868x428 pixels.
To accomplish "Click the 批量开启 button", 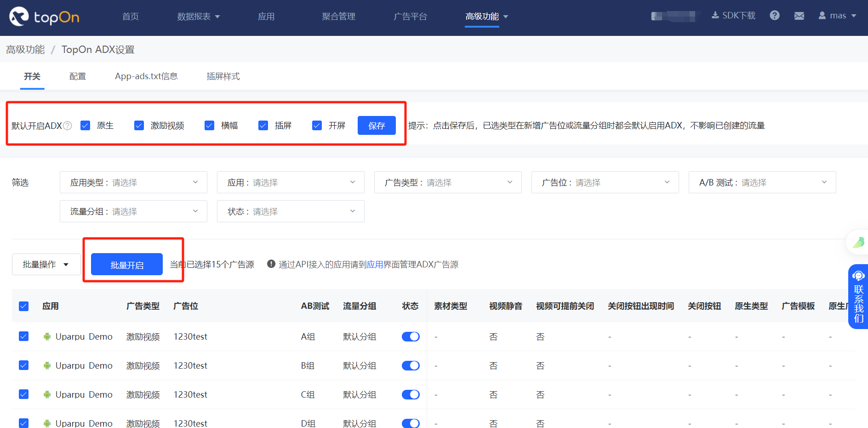I will 127,264.
